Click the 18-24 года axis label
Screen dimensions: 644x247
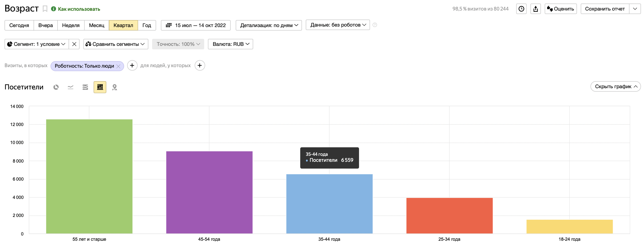tap(569, 239)
